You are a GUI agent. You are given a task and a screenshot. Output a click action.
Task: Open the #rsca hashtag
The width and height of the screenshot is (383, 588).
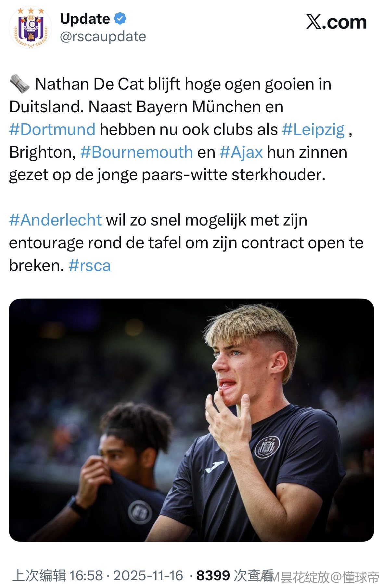90,265
